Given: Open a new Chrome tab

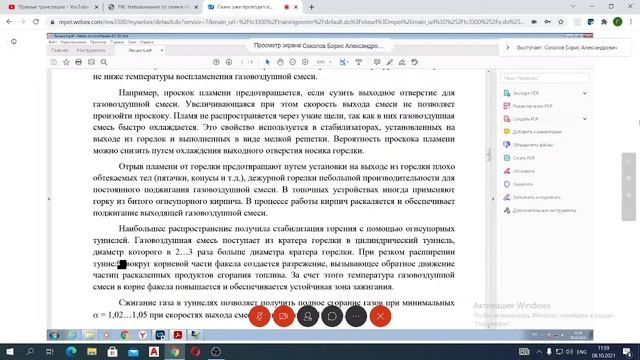Looking at the screenshot, I should 311,7.
